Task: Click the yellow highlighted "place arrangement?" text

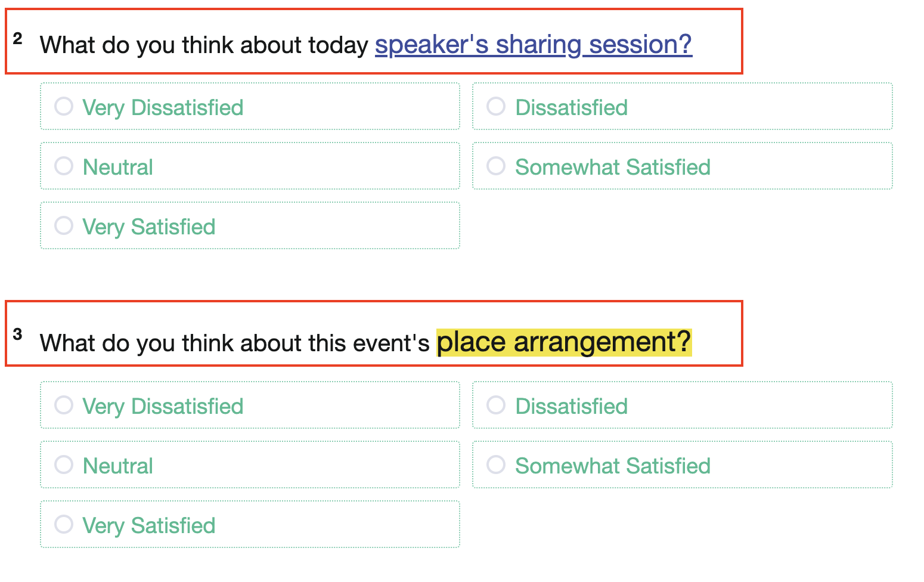Action: 563,343
